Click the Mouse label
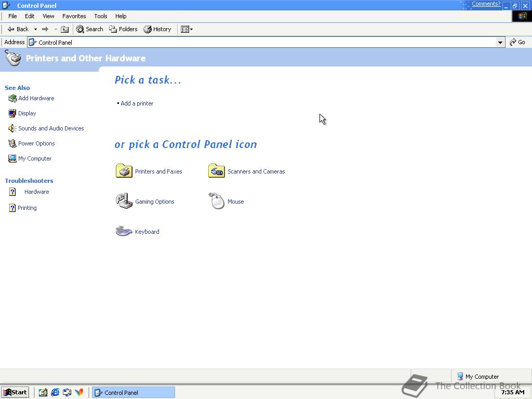This screenshot has width=532, height=399. point(236,202)
